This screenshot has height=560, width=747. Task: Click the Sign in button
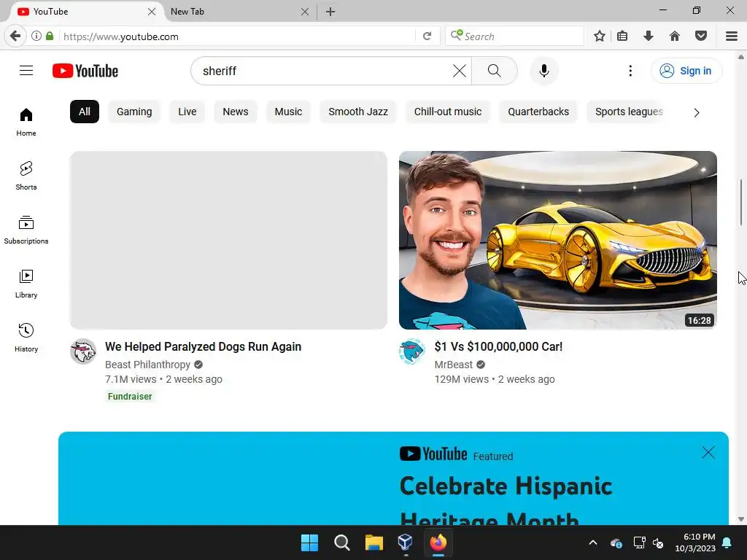(x=686, y=71)
